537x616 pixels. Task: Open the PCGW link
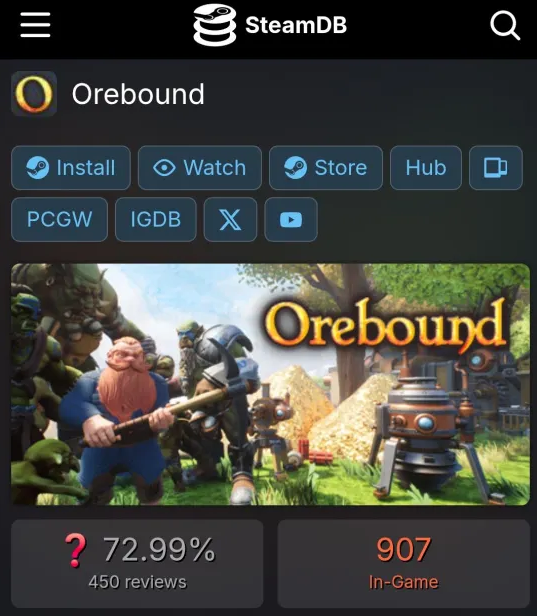coord(59,220)
